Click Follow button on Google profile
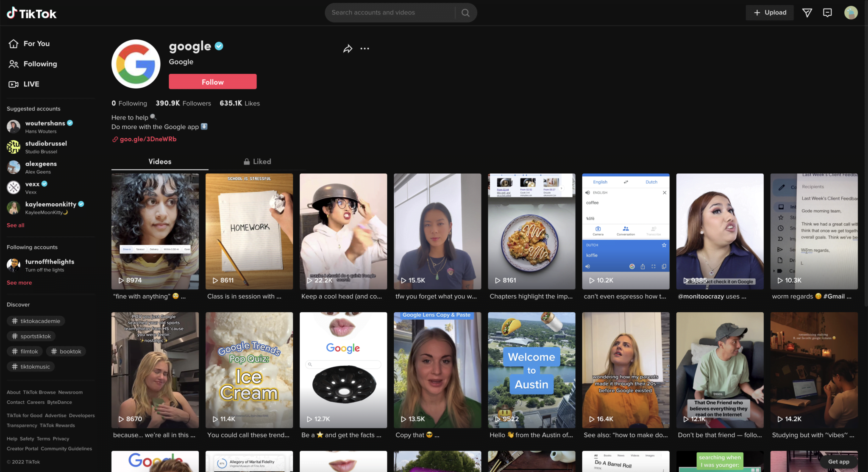Viewport: 868px width, 472px height. pos(212,81)
